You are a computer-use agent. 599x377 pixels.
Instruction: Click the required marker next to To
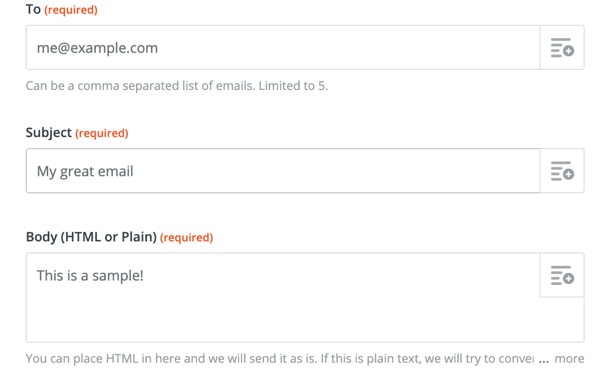(71, 10)
